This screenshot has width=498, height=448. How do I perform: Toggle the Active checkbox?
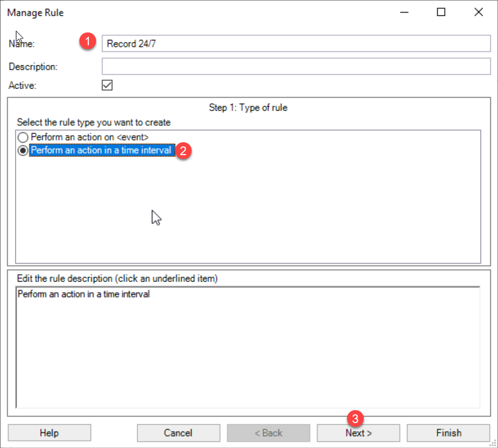coord(107,85)
